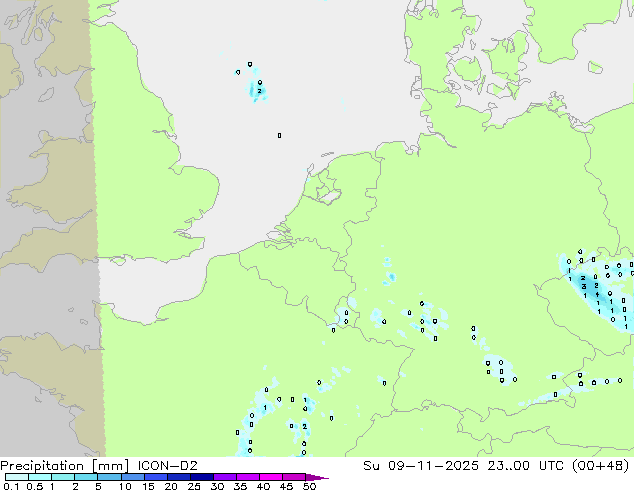Click the 40–45 mm magenta legend box
Viewport: 634px width, 490px height.
pos(271,477)
